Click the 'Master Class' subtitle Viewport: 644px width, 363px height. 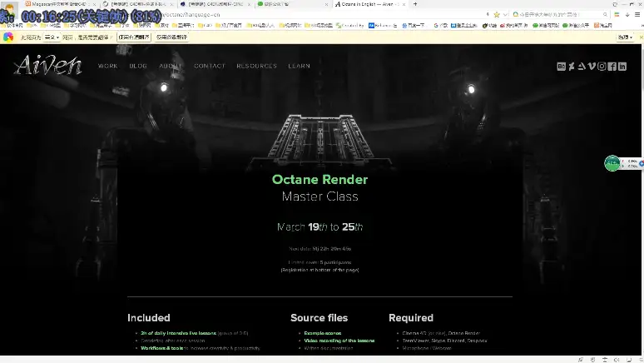pyautogui.click(x=320, y=196)
